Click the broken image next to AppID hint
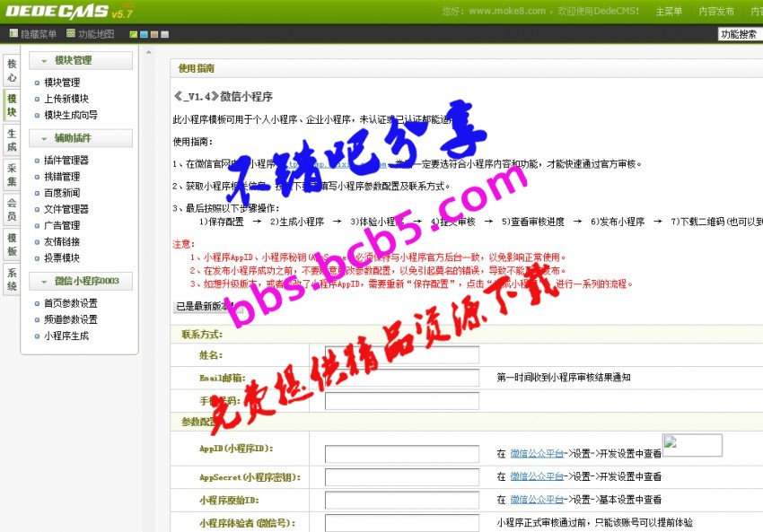 coord(692,445)
